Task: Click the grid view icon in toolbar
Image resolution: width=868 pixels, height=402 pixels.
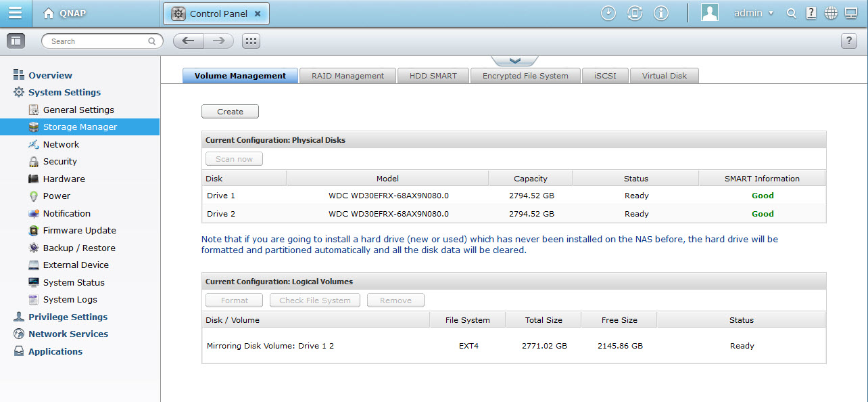Action: pos(251,41)
